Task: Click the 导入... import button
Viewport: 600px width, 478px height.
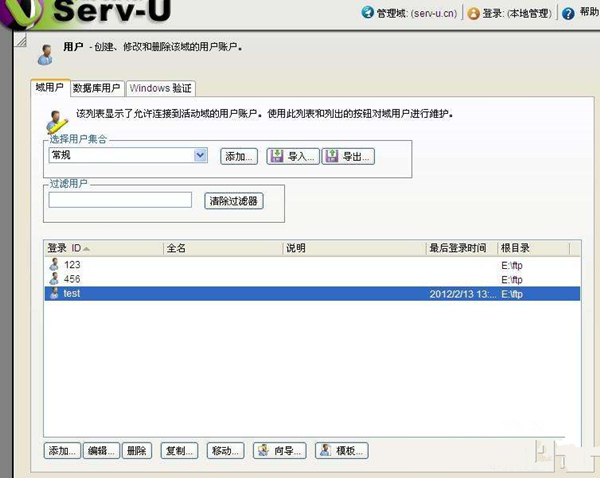Action: click(293, 157)
